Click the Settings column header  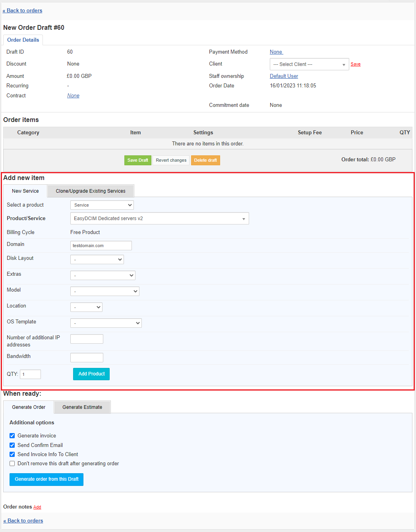click(x=203, y=133)
